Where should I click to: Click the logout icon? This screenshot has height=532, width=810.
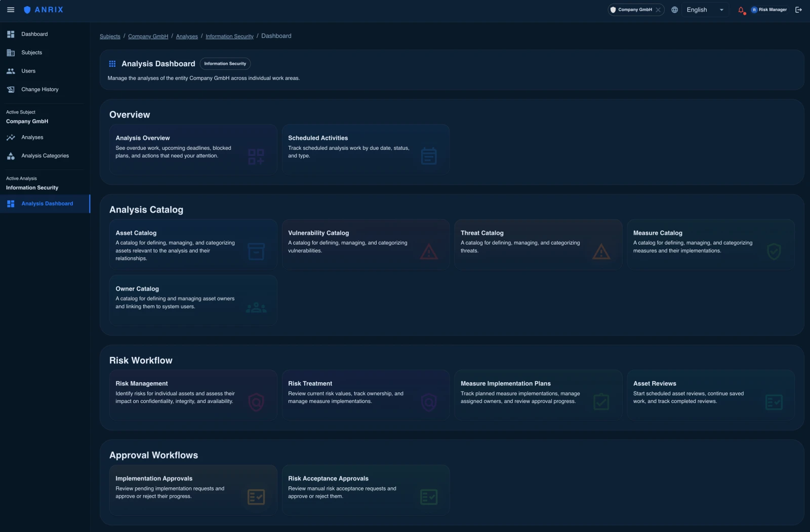798,10
